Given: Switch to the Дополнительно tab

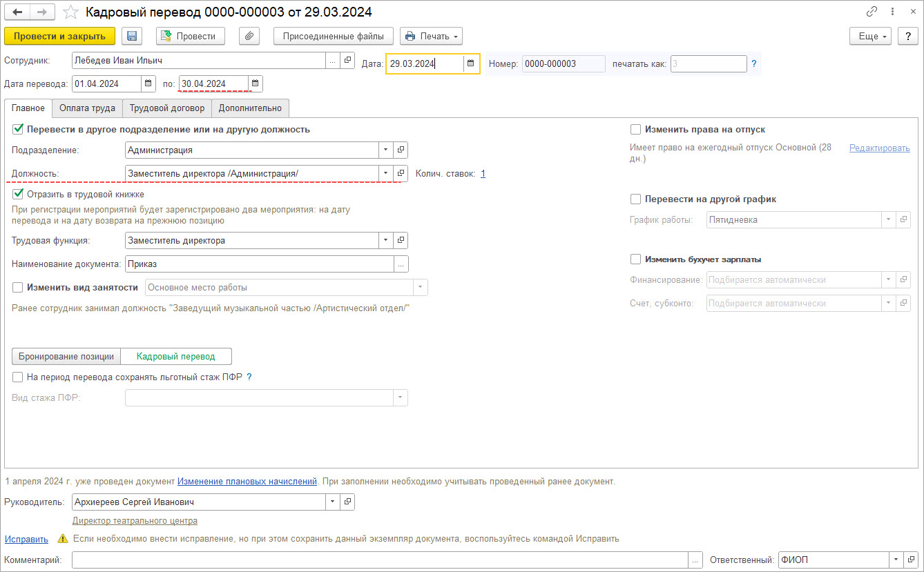Looking at the screenshot, I should (x=250, y=108).
